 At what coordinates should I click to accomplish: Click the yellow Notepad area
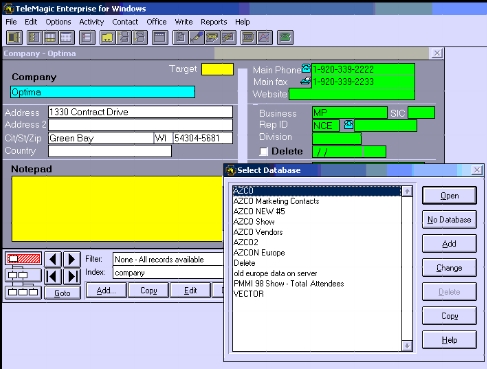coord(117,209)
